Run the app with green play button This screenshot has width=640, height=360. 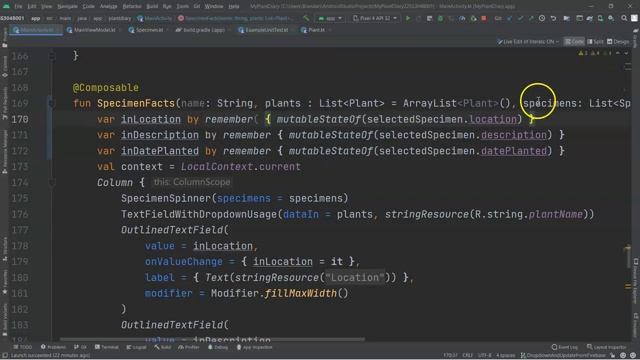[x=408, y=18]
